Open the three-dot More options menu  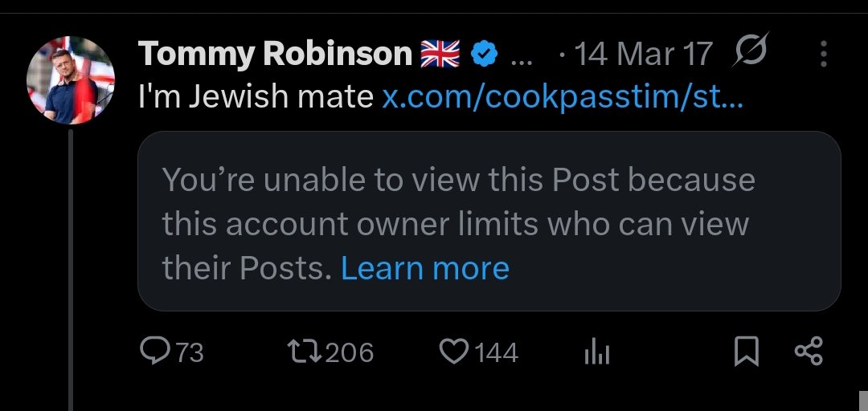[x=824, y=55]
